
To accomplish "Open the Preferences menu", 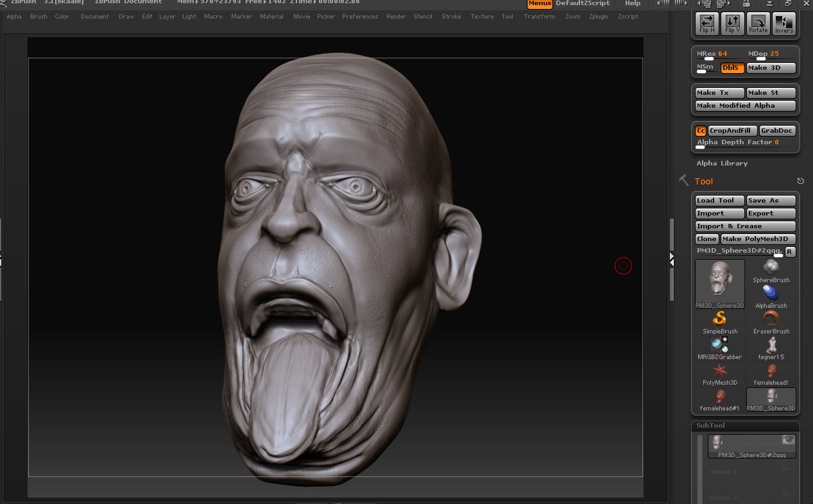I will coord(360,17).
